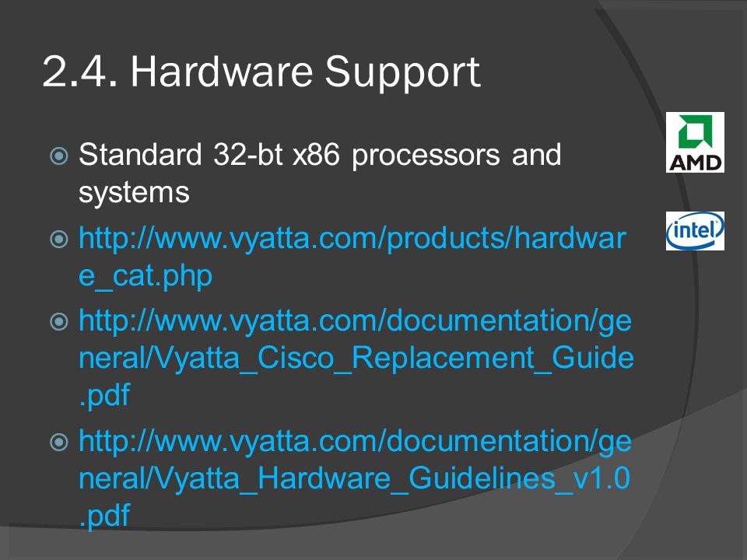Click the final '.pdf' at slide bottom
The width and height of the screenshot is (747, 560).
click(x=104, y=516)
